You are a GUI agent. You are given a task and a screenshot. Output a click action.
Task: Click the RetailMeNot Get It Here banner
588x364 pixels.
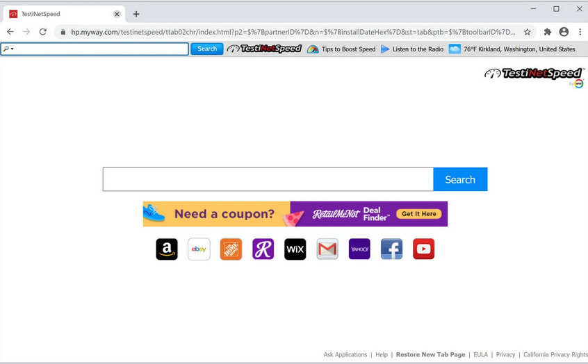point(419,214)
